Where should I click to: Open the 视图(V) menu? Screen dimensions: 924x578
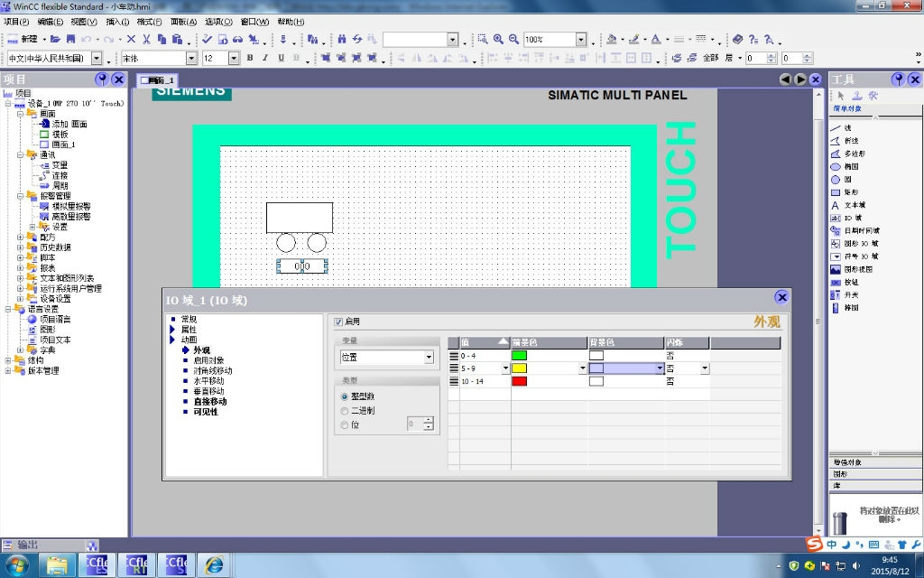pos(84,22)
